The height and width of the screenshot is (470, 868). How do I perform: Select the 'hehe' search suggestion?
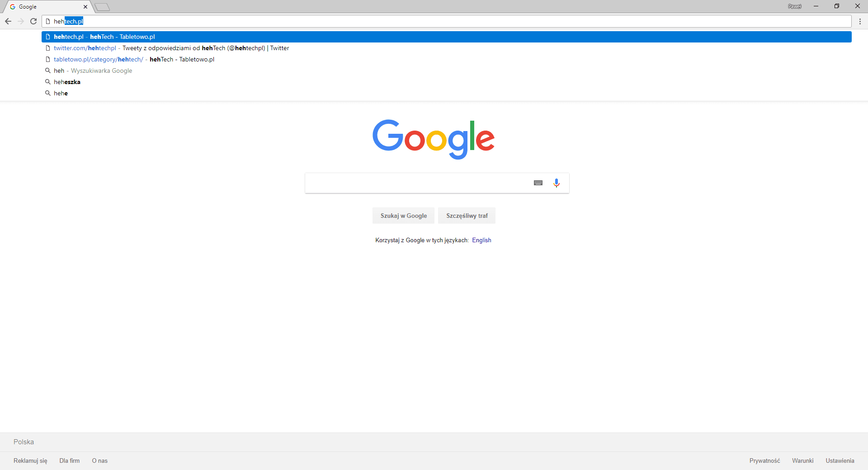(447, 93)
